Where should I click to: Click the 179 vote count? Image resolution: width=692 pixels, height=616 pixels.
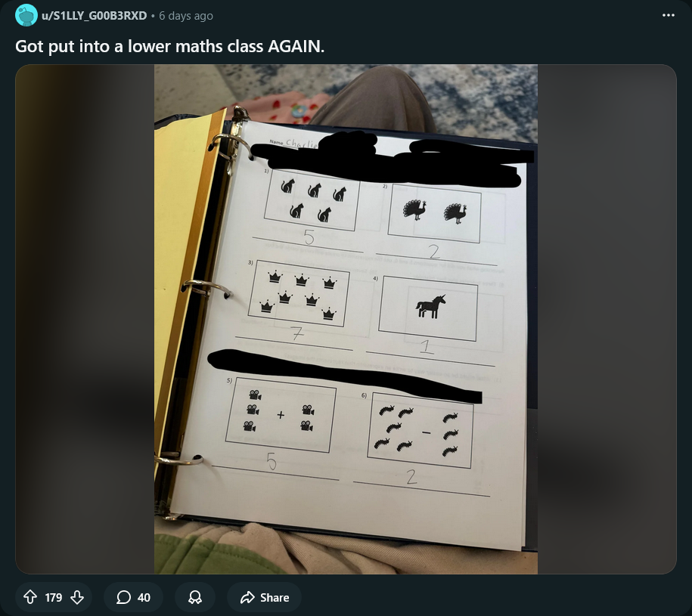click(x=54, y=597)
